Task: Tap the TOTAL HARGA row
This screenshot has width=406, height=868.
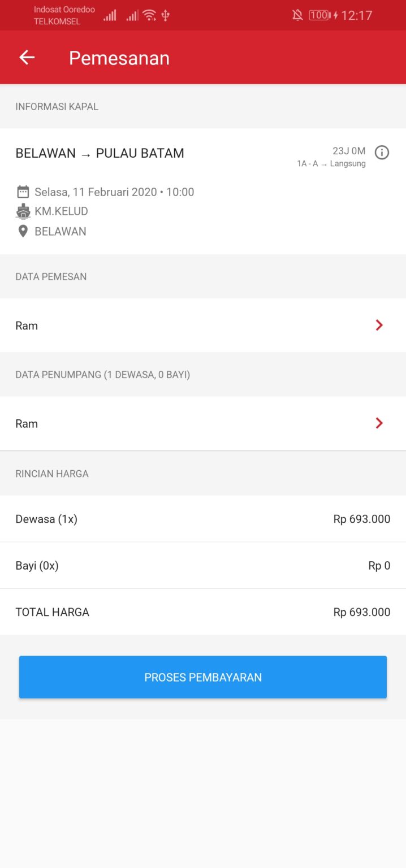Action: pyautogui.click(x=202, y=612)
